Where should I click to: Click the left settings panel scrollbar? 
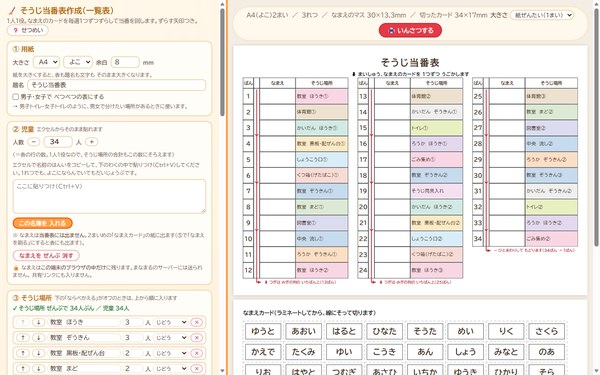tap(222, 61)
